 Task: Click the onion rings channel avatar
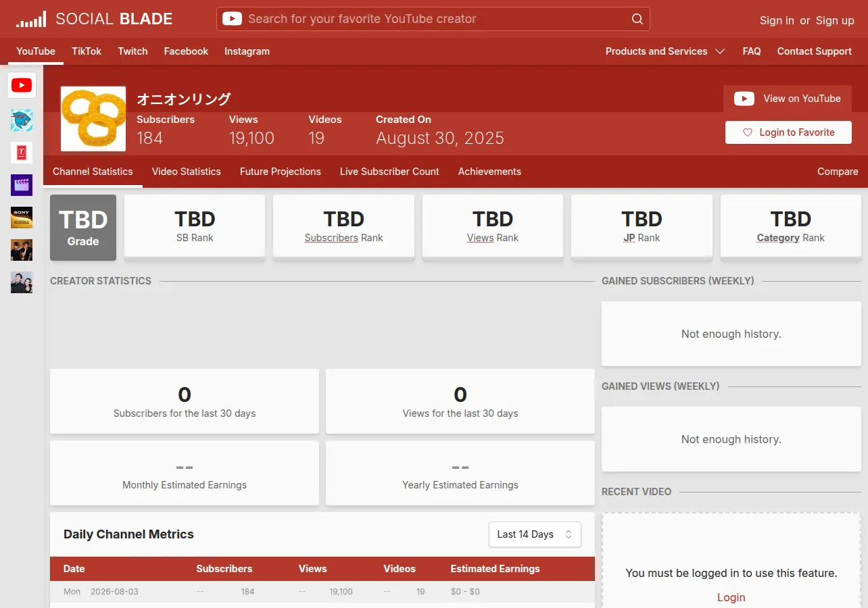pyautogui.click(x=93, y=118)
